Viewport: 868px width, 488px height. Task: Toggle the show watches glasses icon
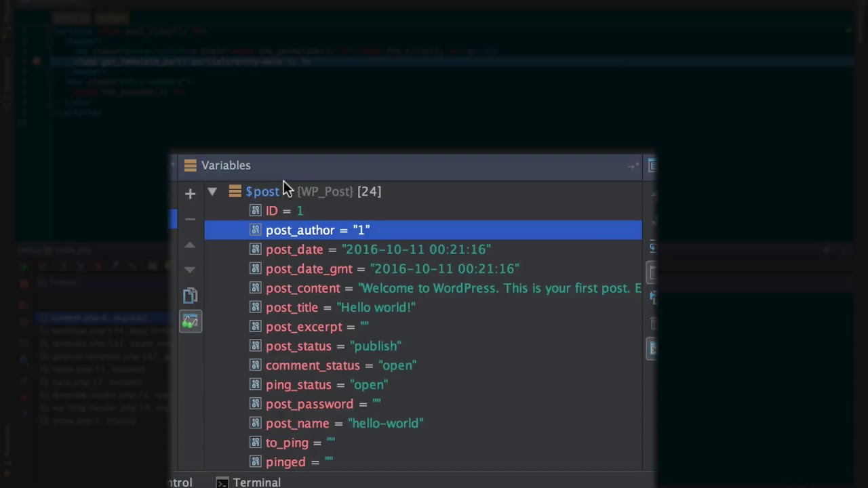click(190, 321)
